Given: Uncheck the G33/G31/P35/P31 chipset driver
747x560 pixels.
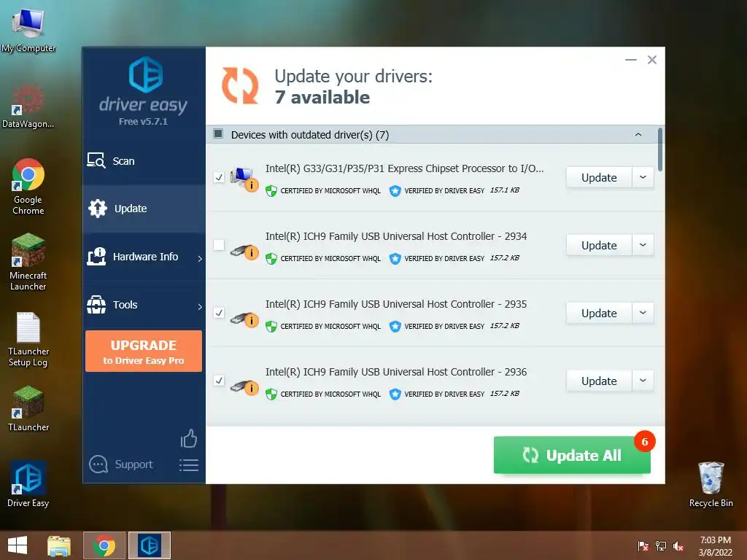Looking at the screenshot, I should tap(219, 177).
